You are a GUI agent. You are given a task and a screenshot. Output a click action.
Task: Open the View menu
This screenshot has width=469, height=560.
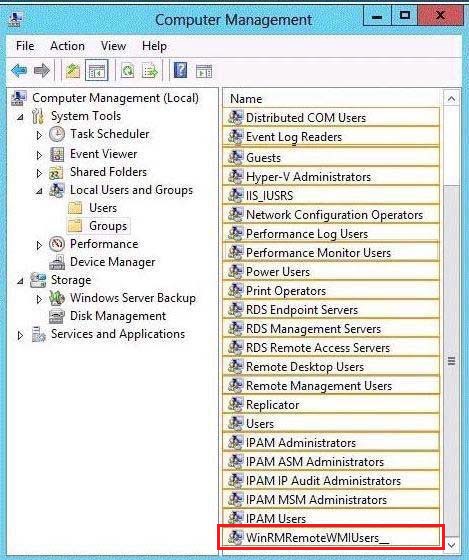point(113,46)
